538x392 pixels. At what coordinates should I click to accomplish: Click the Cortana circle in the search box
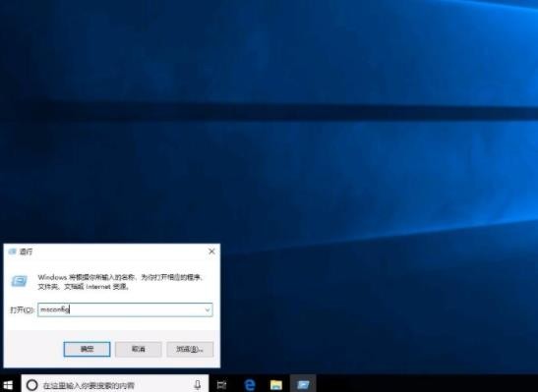tap(31, 385)
